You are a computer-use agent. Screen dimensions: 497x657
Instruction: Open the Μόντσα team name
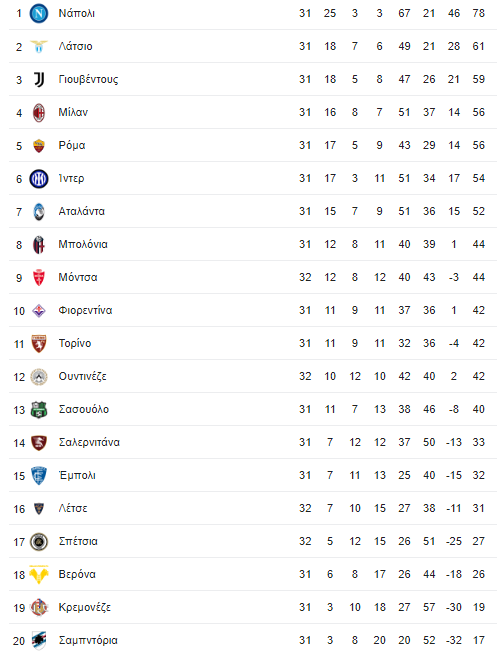pos(78,277)
